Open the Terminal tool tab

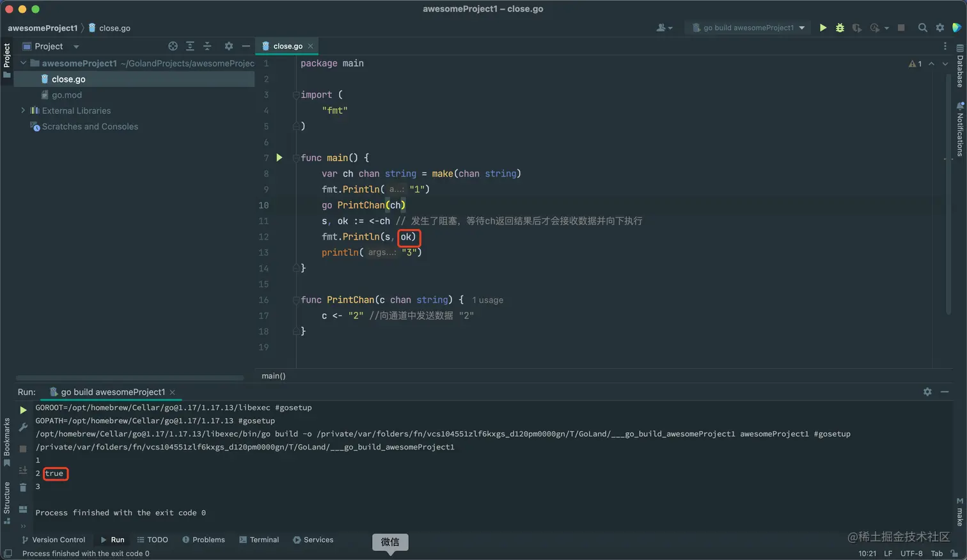pyautogui.click(x=259, y=540)
